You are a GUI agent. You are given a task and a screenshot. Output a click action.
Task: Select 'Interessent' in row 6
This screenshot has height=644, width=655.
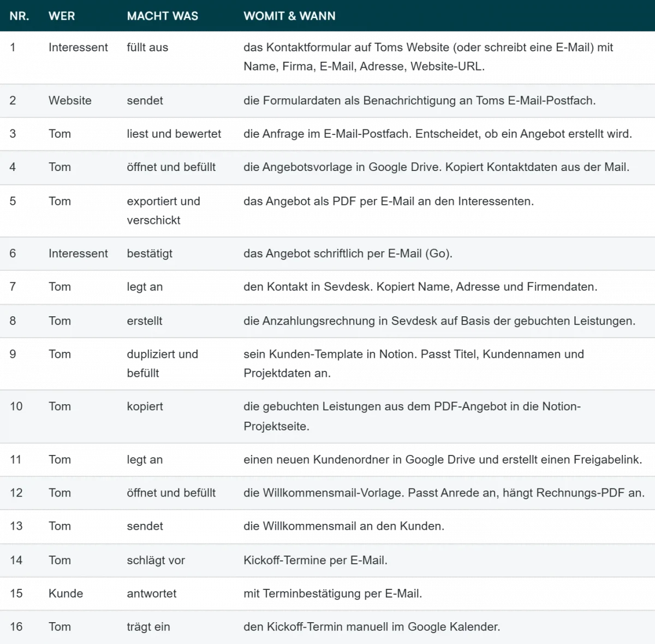(x=78, y=253)
